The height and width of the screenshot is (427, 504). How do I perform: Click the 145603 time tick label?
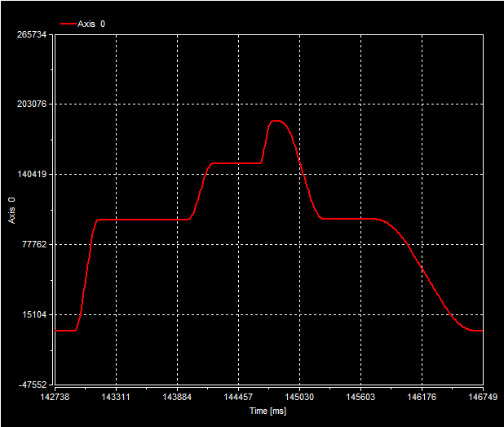coord(360,397)
